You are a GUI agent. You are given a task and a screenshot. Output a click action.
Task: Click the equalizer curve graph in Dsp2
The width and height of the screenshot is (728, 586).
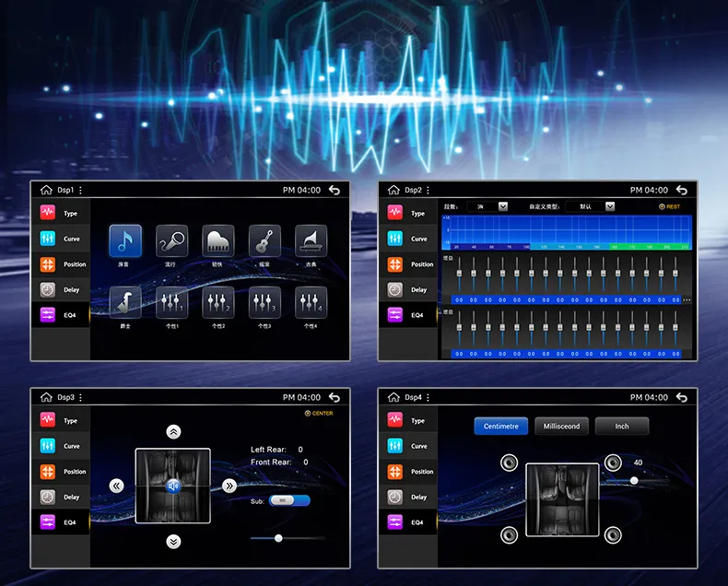pos(567,232)
